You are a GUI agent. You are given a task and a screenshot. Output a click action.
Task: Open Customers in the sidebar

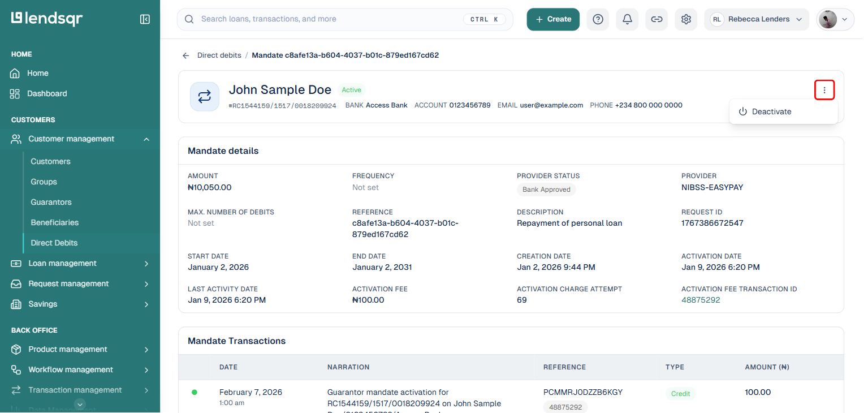coord(51,162)
